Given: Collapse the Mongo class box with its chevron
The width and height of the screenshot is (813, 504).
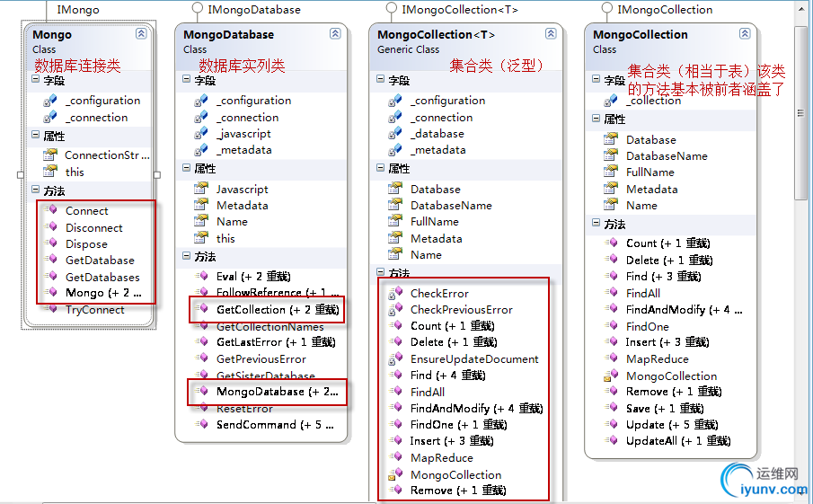Looking at the screenshot, I should pyautogui.click(x=141, y=34).
